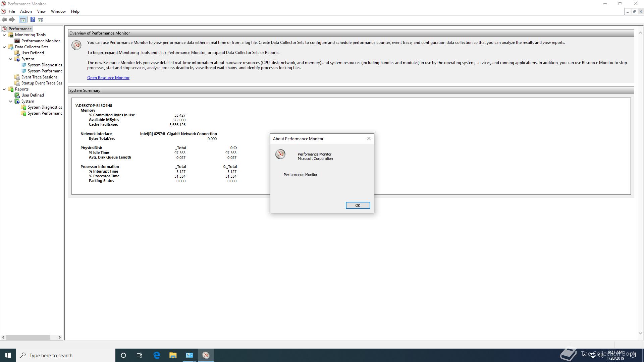Click the Performance Monitor graph icon in tree
Screen dimensions: 644x362
tap(17, 41)
